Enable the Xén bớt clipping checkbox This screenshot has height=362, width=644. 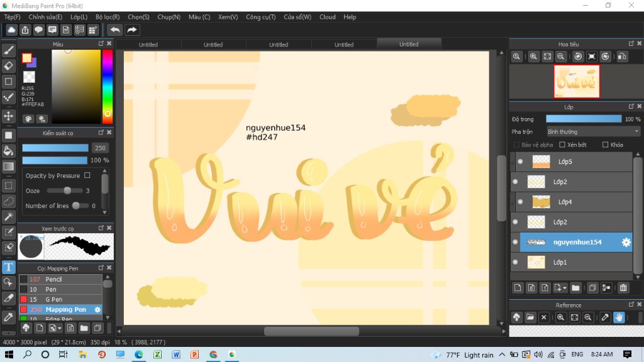pos(562,145)
